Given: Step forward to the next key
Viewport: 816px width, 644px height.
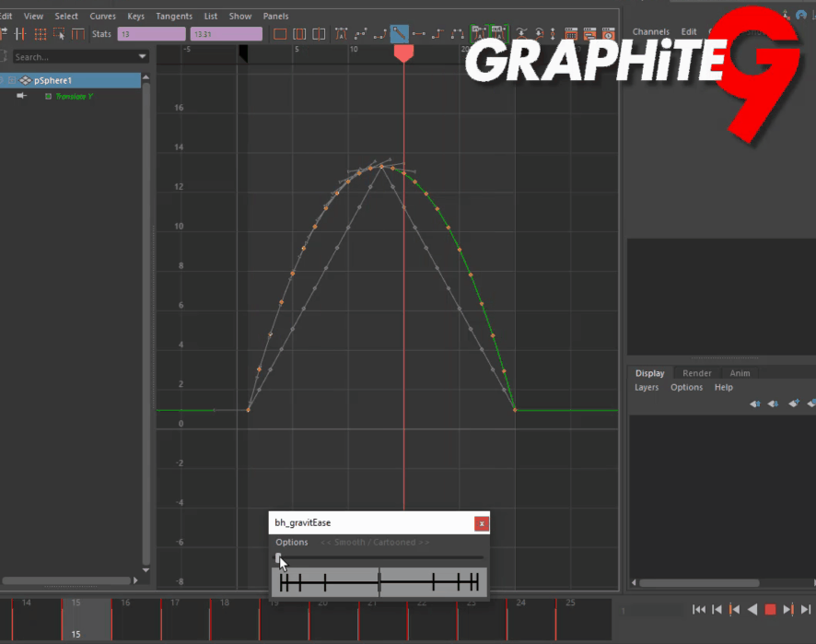Looking at the screenshot, I should pos(788,609).
